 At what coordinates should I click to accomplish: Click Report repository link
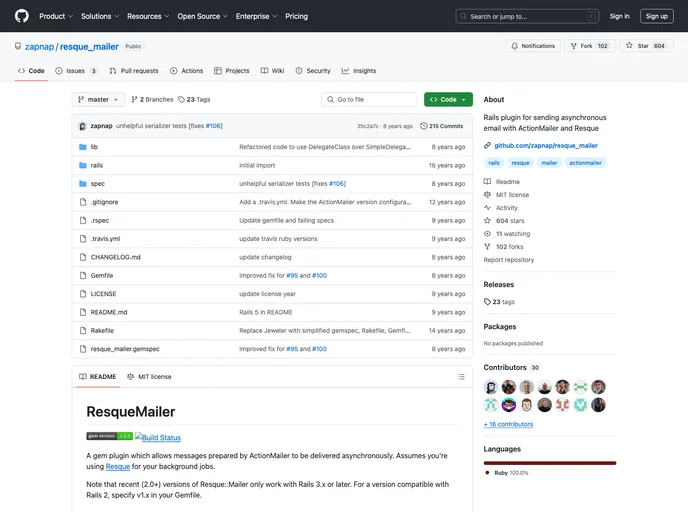click(x=509, y=260)
